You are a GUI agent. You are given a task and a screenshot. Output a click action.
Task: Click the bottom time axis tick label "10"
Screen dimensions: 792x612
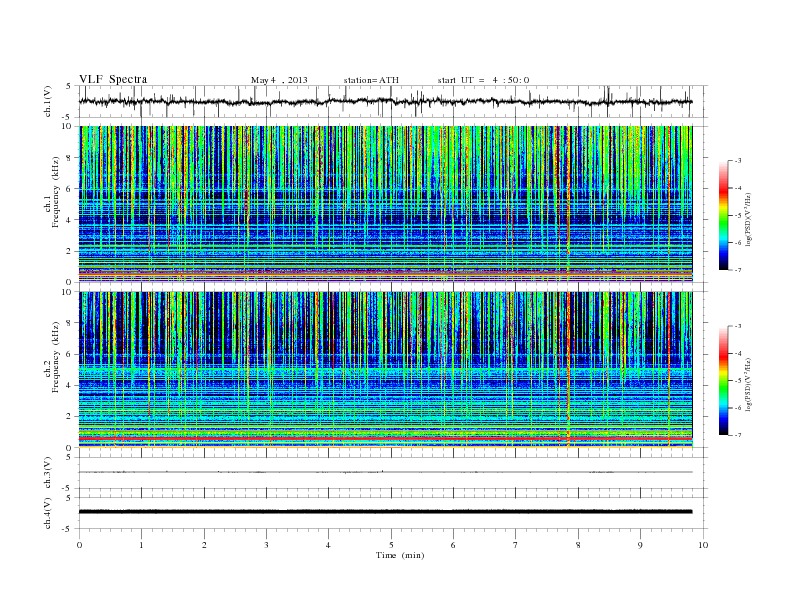click(703, 545)
